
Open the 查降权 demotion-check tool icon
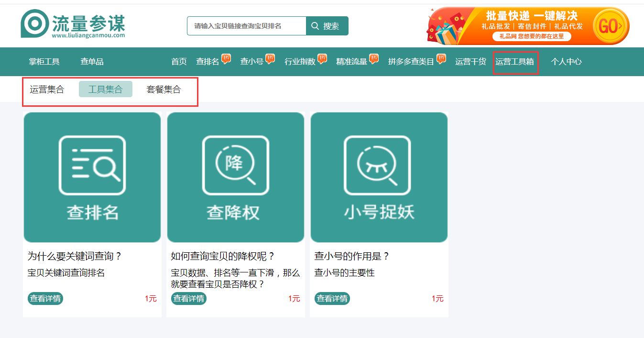(x=235, y=165)
